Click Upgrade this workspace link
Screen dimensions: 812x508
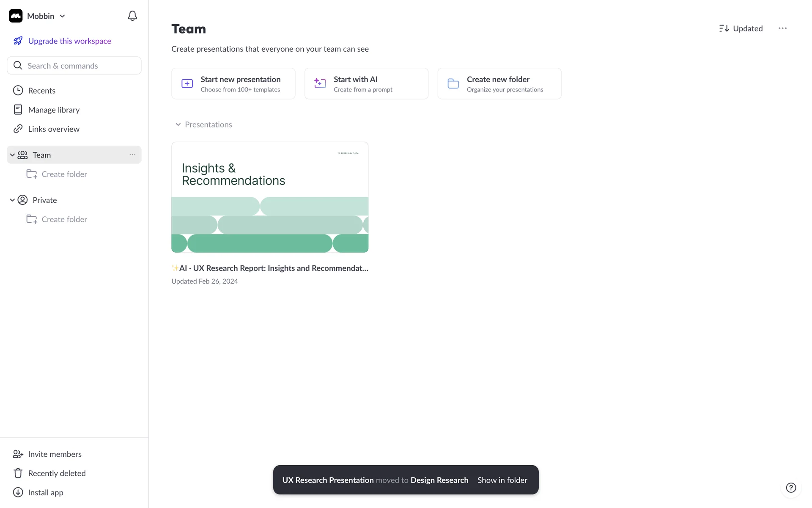pyautogui.click(x=69, y=41)
